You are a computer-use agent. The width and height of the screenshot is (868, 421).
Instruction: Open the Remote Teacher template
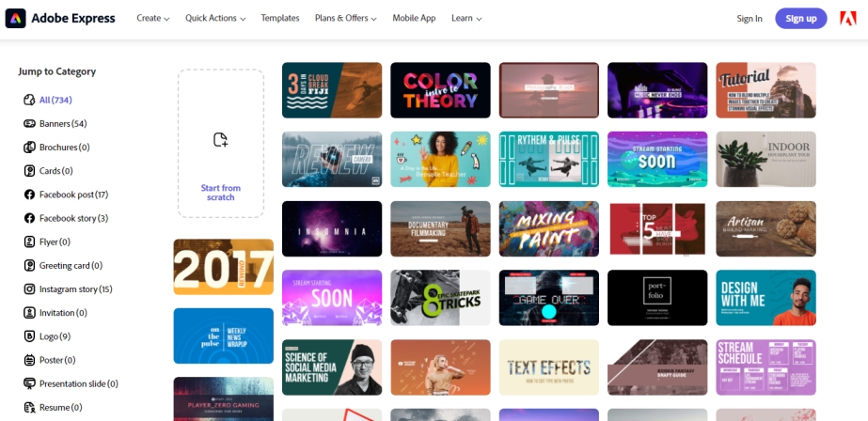point(441,160)
